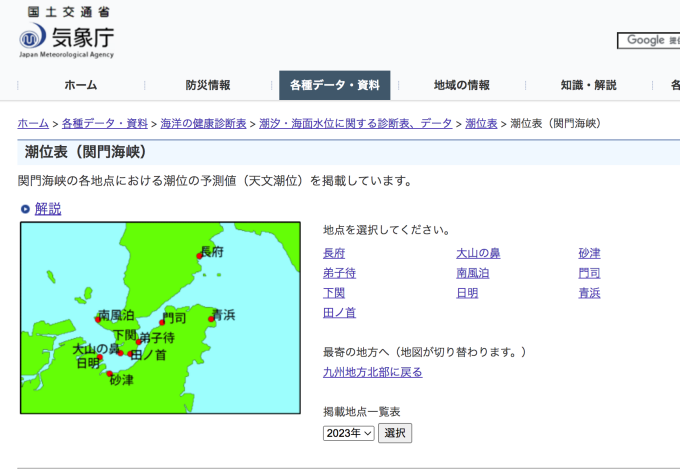Select the 砂津 station link in list

pos(589,253)
